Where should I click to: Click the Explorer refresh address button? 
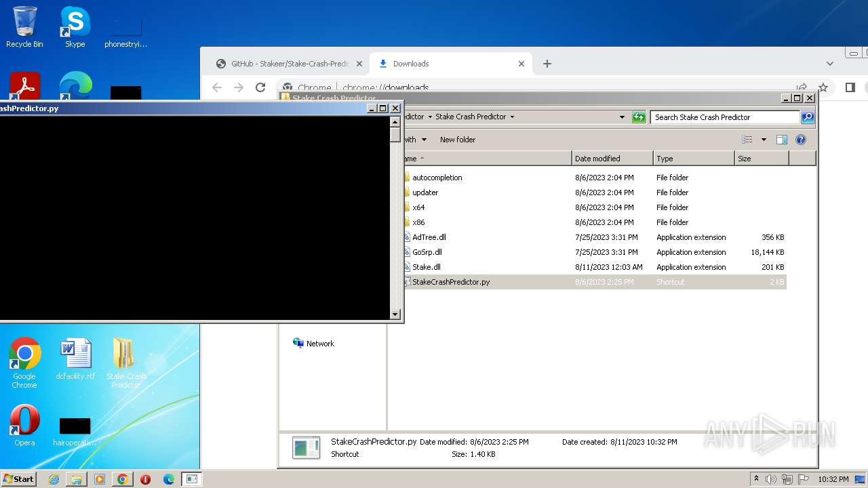click(x=639, y=117)
